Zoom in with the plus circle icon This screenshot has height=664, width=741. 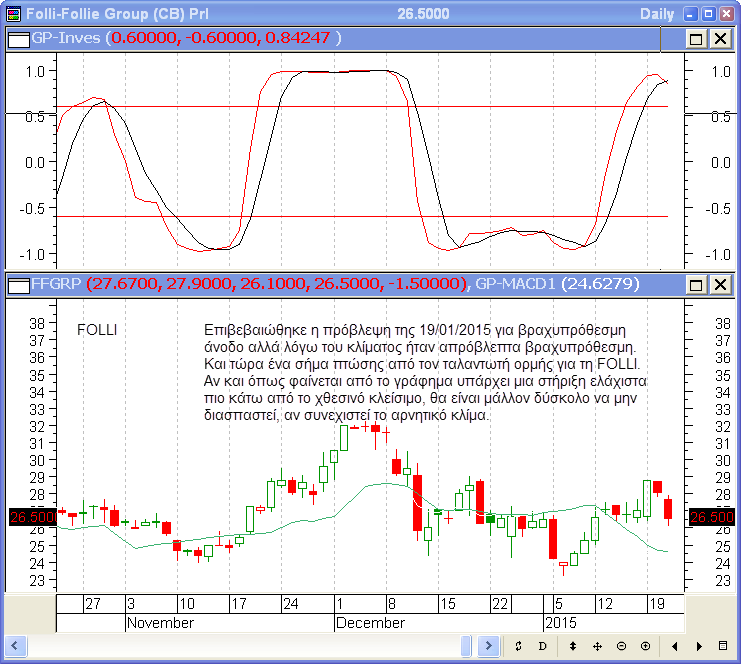point(646,646)
